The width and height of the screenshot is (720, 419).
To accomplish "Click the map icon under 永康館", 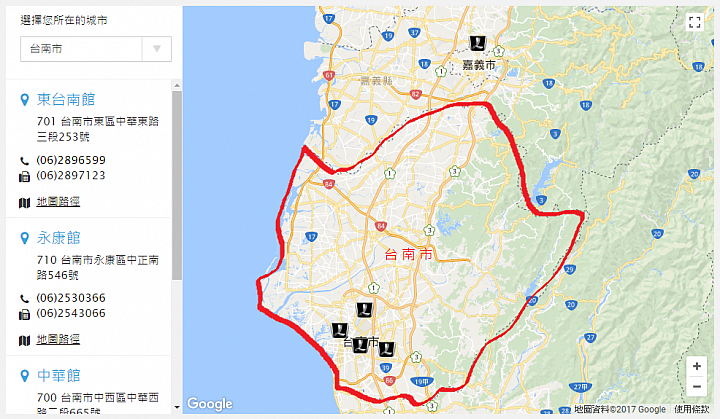I will click(24, 340).
